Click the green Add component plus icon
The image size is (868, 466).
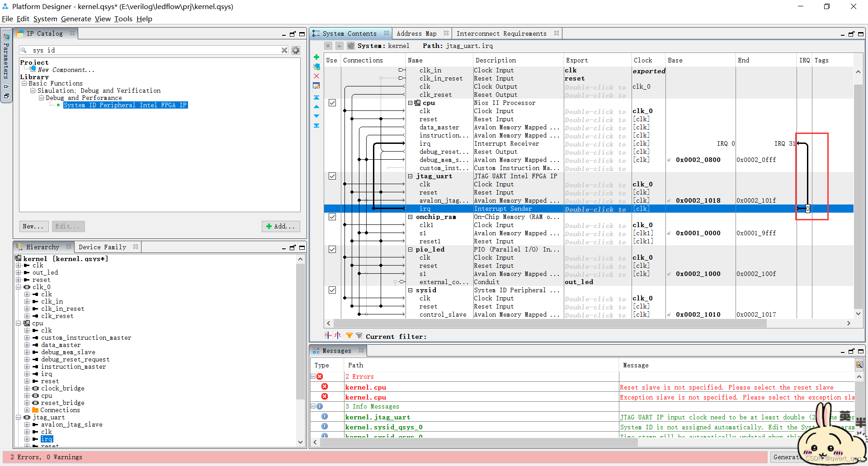tap(316, 57)
